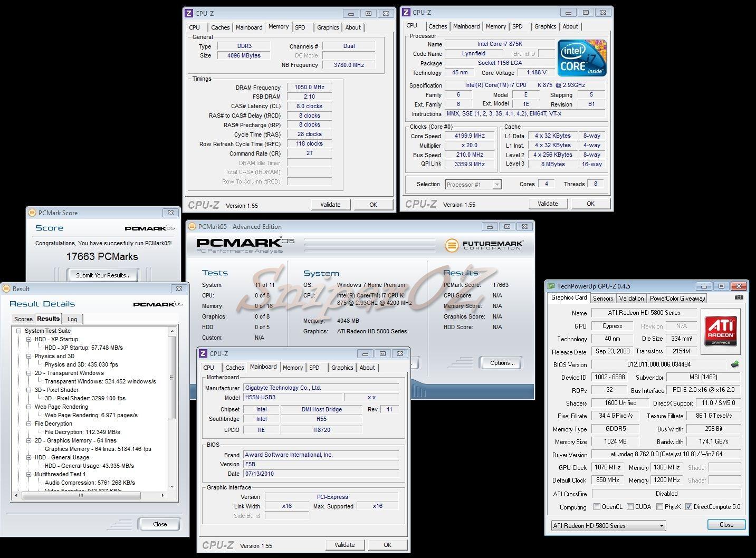
Task: Click the CPU-Z Mainboard window title icon
Action: click(x=204, y=353)
